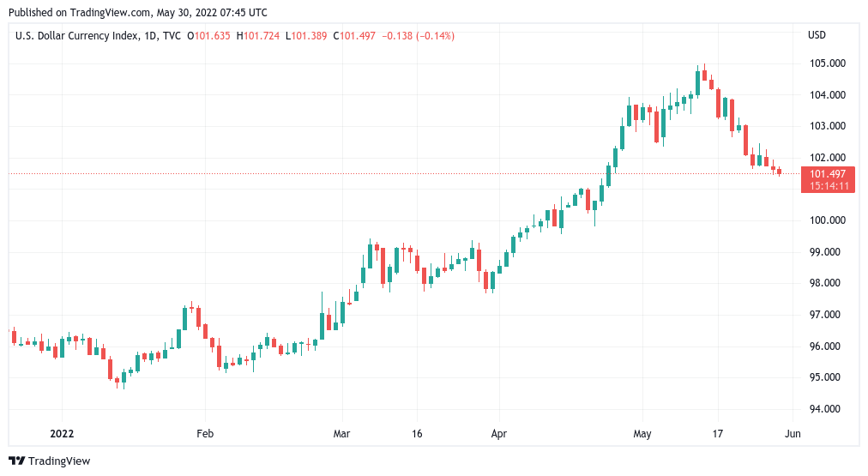Select the USD currency label on price axis

click(x=817, y=35)
